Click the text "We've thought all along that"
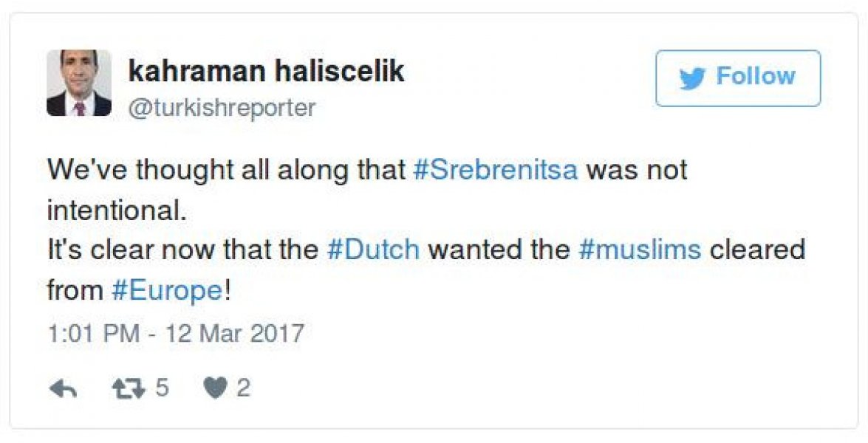The width and height of the screenshot is (868, 443). 225,170
